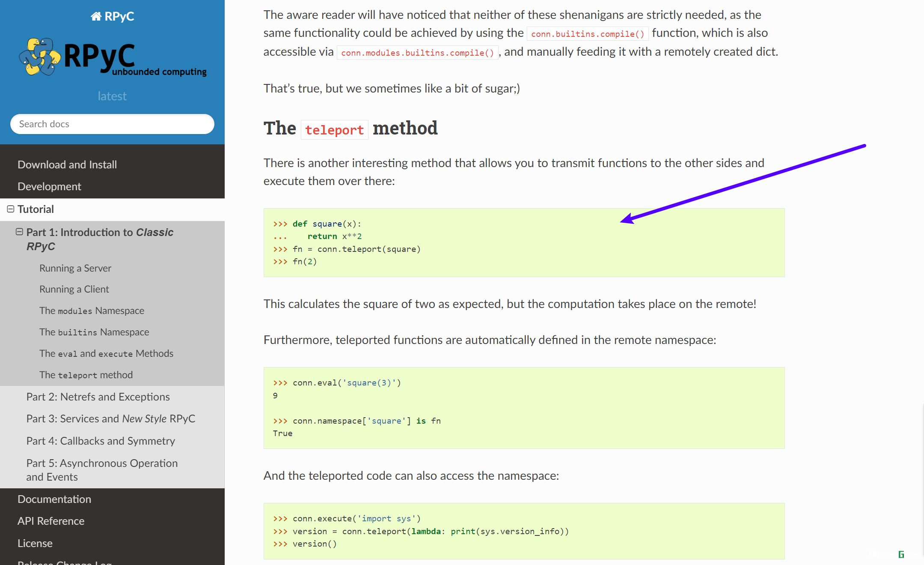The height and width of the screenshot is (565, 924).
Task: Open the License page
Action: (35, 543)
